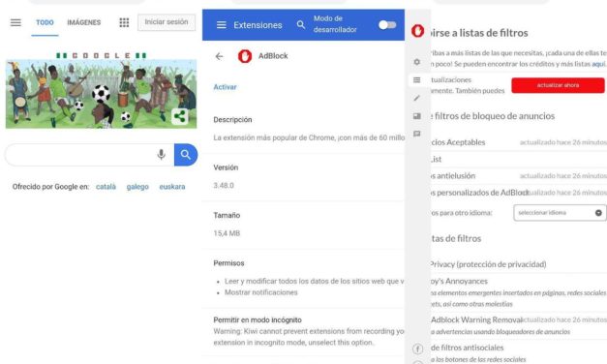Select the TODO search tab

pyautogui.click(x=45, y=22)
